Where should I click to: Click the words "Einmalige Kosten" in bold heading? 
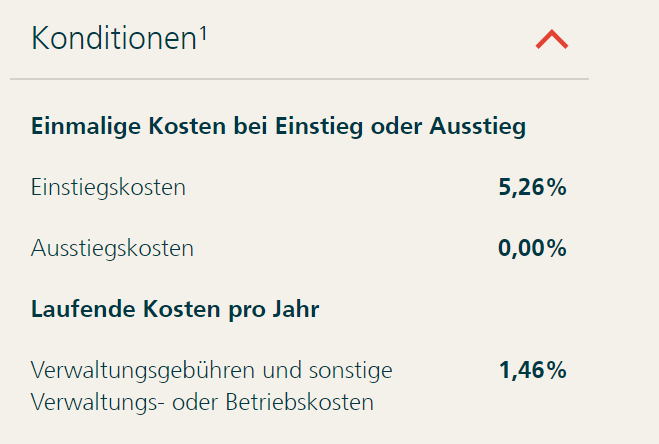pyautogui.click(x=118, y=127)
